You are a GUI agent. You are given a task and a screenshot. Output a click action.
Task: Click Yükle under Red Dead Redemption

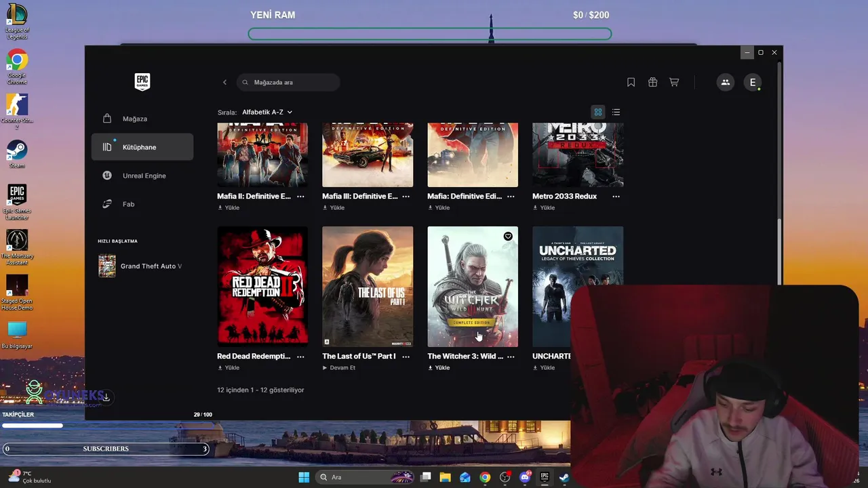[229, 368]
